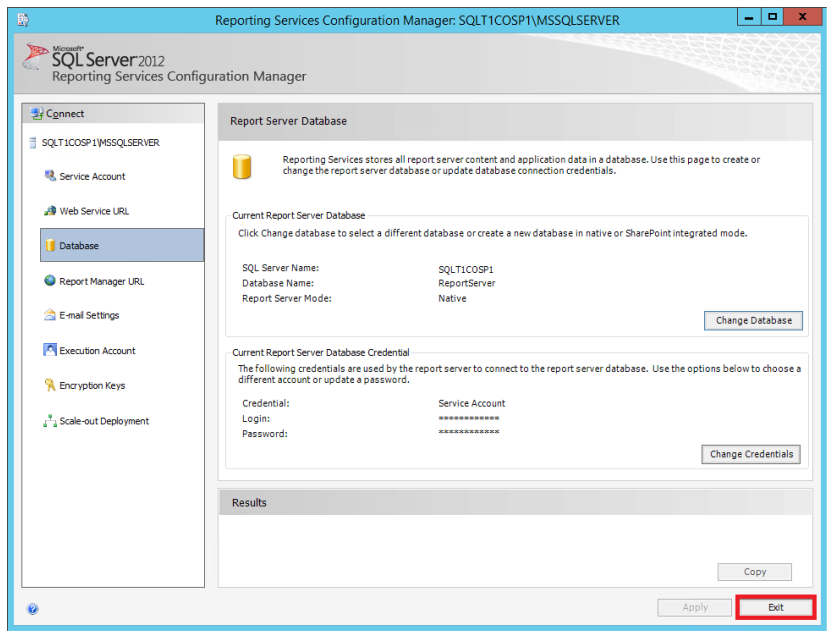This screenshot has height=638, width=833.
Task: Click the Change Database button
Action: (x=753, y=320)
